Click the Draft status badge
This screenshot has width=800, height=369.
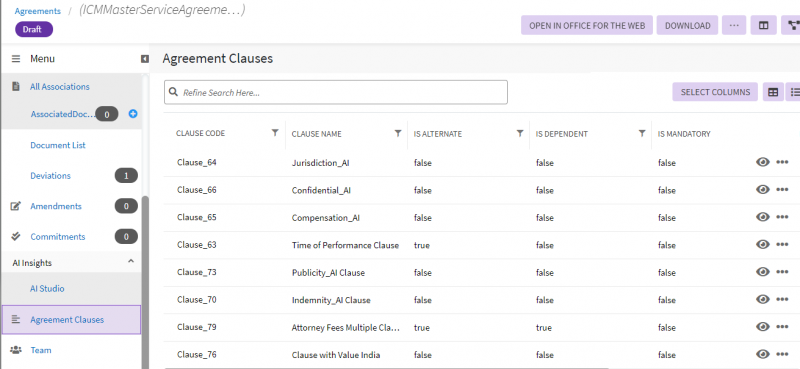pos(34,29)
